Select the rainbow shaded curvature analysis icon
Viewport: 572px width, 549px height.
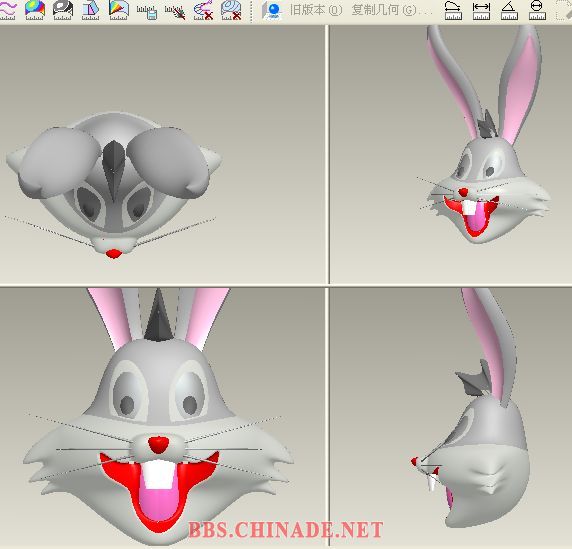[x=35, y=9]
